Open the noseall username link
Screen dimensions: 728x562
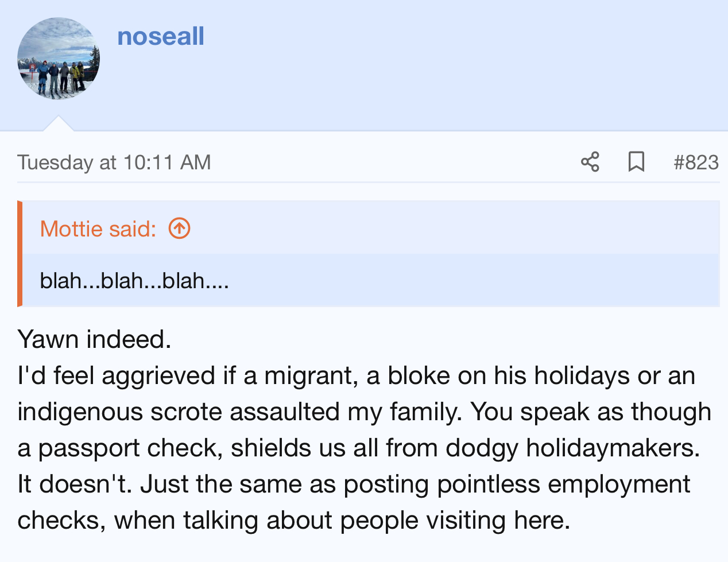[x=161, y=37]
